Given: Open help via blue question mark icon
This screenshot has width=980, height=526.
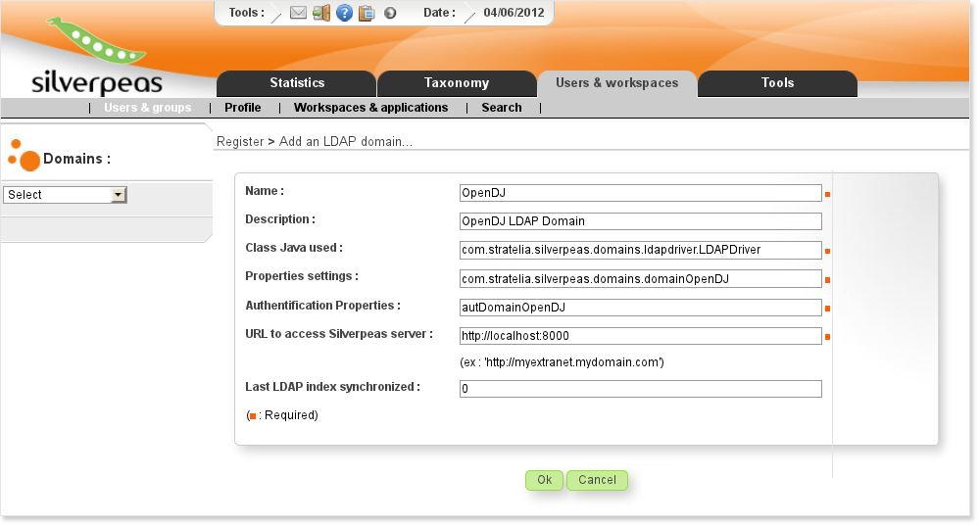Looking at the screenshot, I should pos(344,13).
